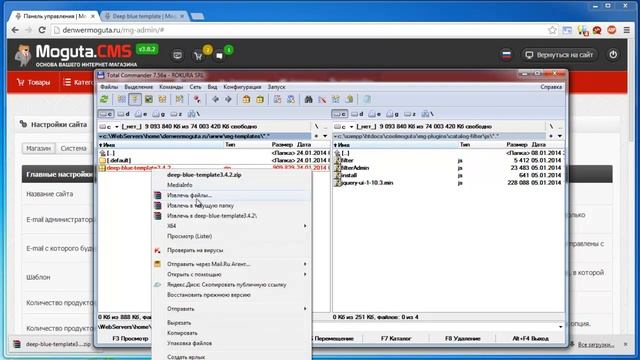Open command line history dropdown arrow
This screenshot has width=640, height=360.
(560, 327)
